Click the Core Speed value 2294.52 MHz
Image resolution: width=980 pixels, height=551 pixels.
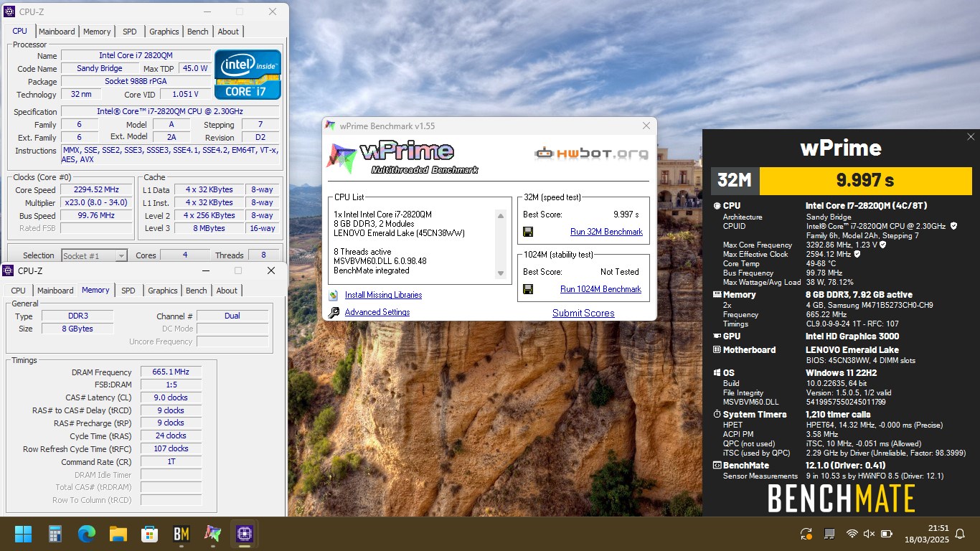95,190
